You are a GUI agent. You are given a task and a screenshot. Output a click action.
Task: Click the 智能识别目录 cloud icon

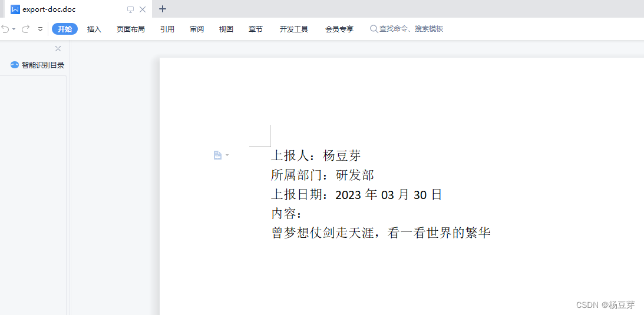coord(15,65)
